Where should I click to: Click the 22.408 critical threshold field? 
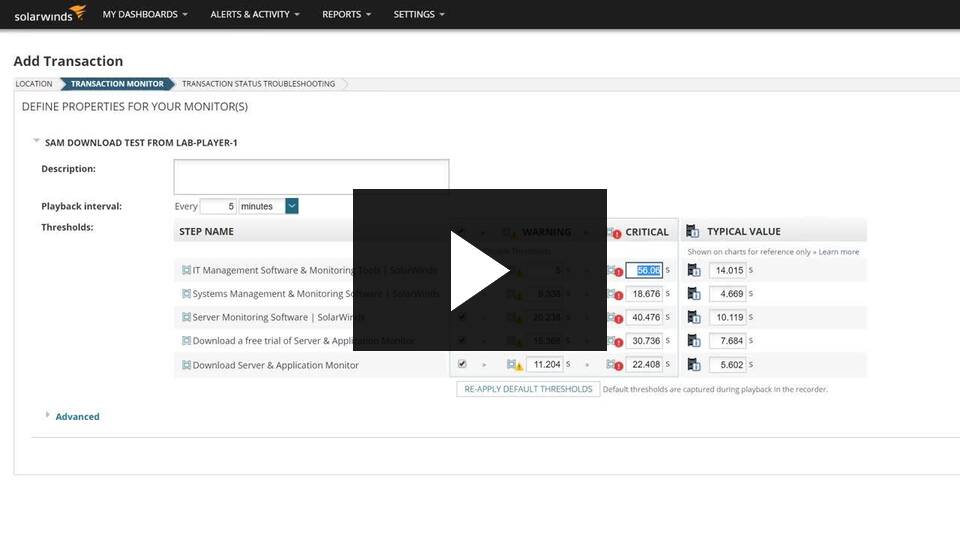point(644,364)
